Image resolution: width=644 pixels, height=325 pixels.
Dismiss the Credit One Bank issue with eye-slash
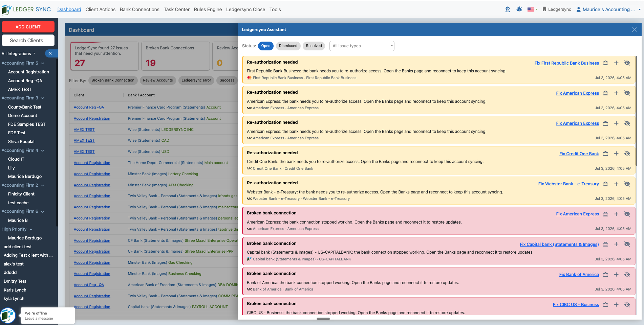[x=627, y=154]
